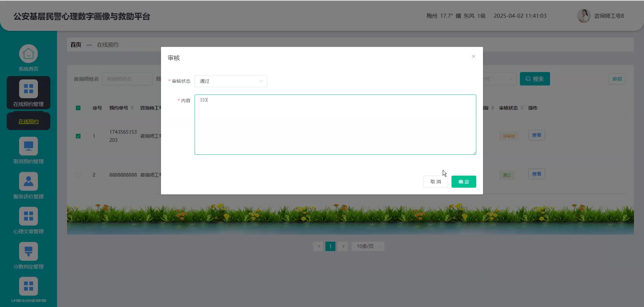Screen dimensions: 644x307
Task: Click the 待审核 status tag
Action: tap(509, 136)
